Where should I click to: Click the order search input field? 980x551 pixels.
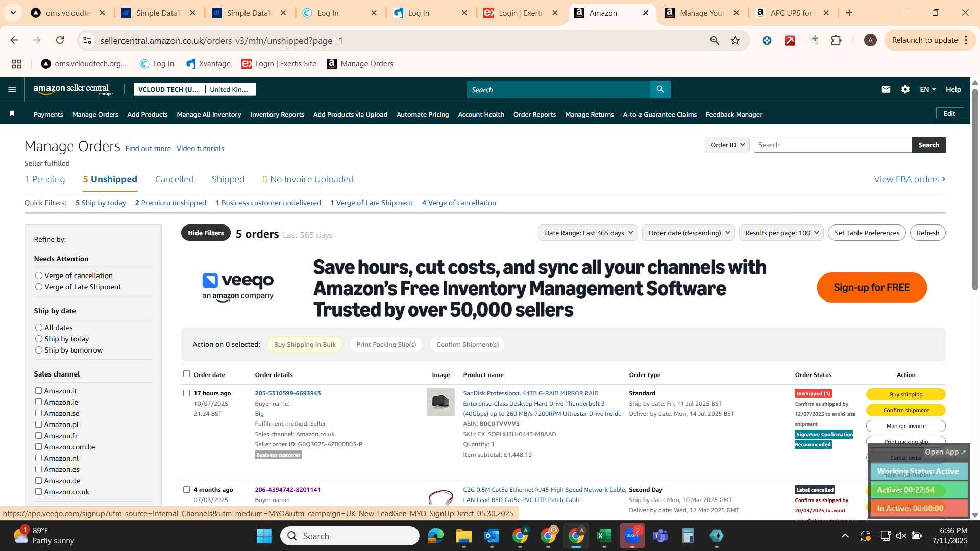832,145
